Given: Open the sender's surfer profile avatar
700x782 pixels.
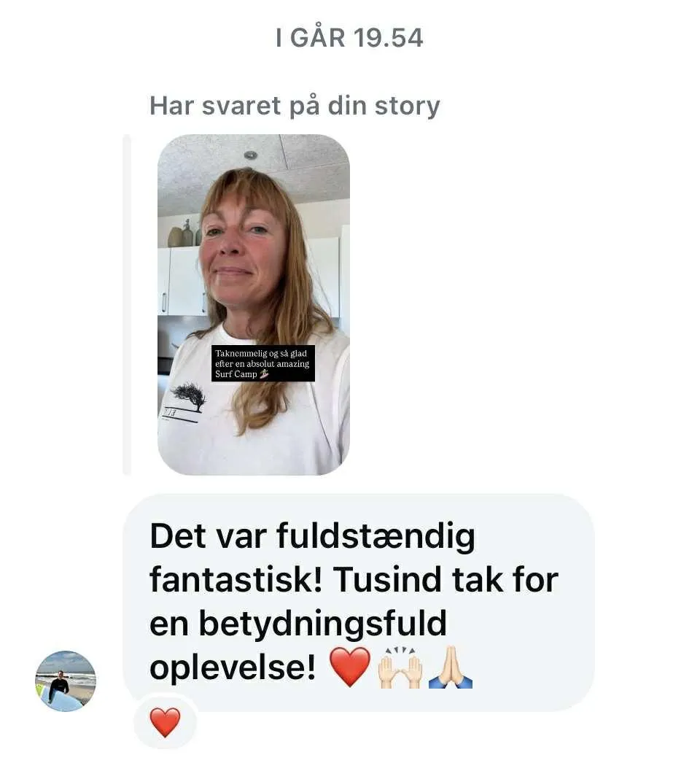Looking at the screenshot, I should (66, 681).
